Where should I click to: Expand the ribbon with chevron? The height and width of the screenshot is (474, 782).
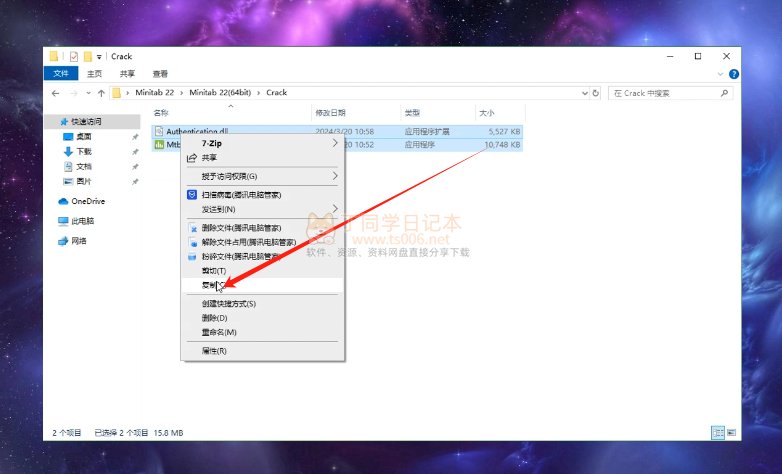(x=720, y=74)
